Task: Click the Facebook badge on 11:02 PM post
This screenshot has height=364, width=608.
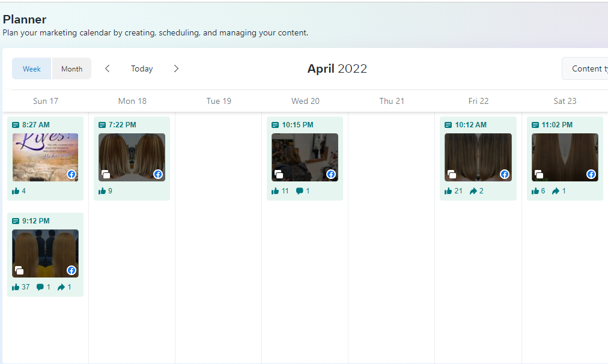Action: (x=591, y=174)
